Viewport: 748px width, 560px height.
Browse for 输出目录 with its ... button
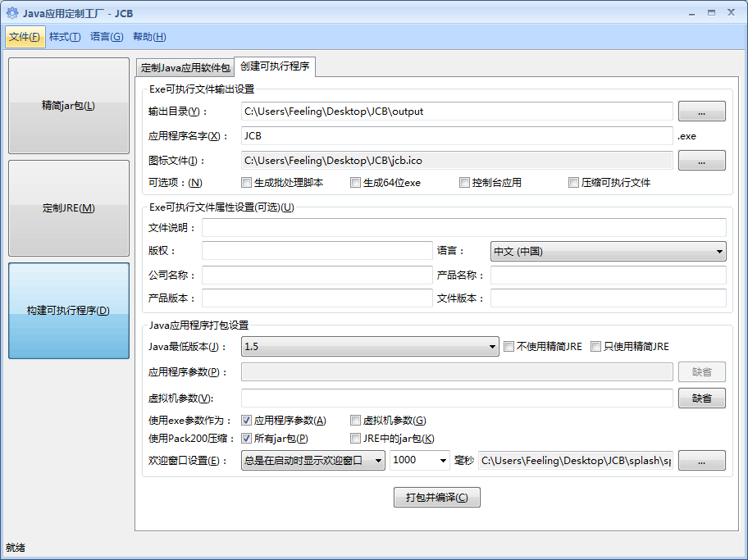point(702,112)
